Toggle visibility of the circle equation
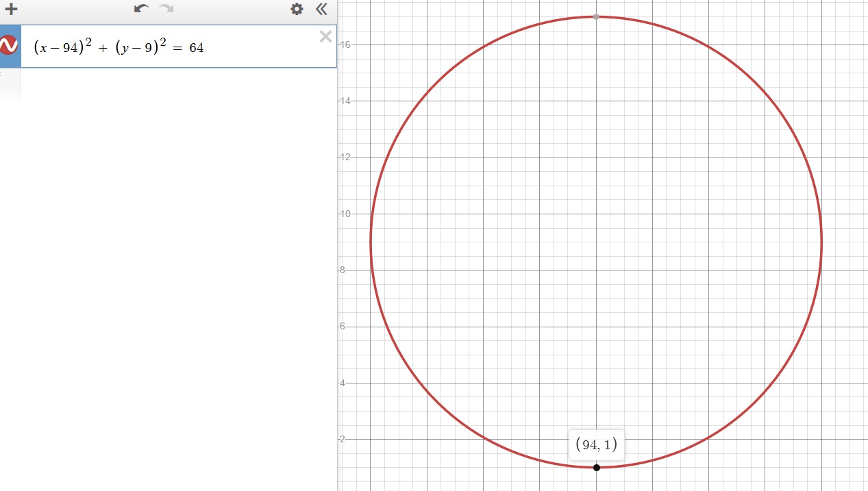 9,46
